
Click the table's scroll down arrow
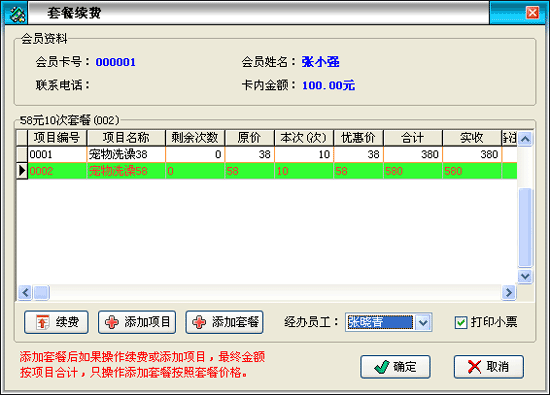point(525,276)
